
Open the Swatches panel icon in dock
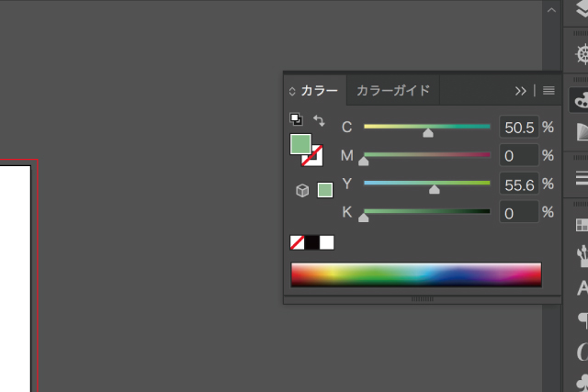pyautogui.click(x=580, y=225)
